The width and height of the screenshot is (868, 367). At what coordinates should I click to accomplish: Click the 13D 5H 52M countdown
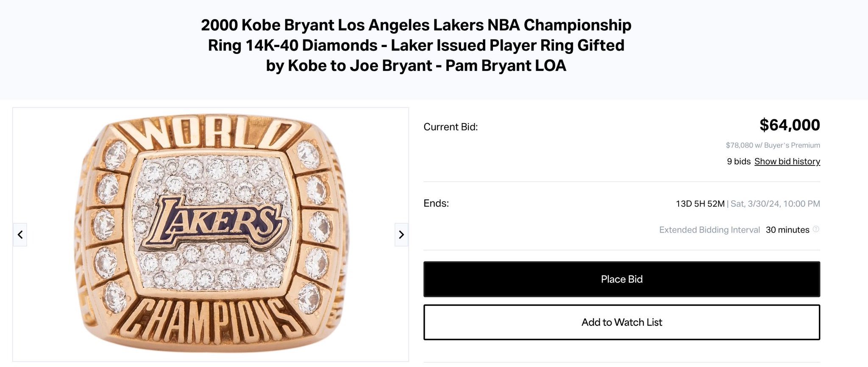pos(700,204)
